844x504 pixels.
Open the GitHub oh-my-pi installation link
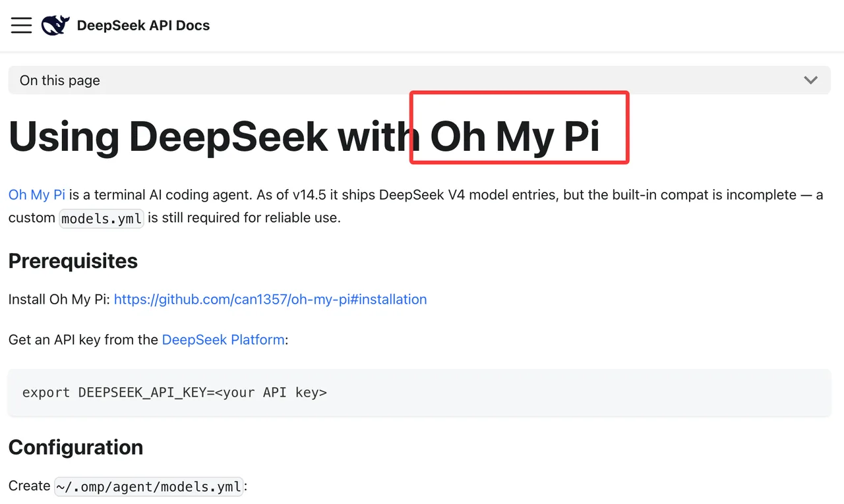(270, 299)
